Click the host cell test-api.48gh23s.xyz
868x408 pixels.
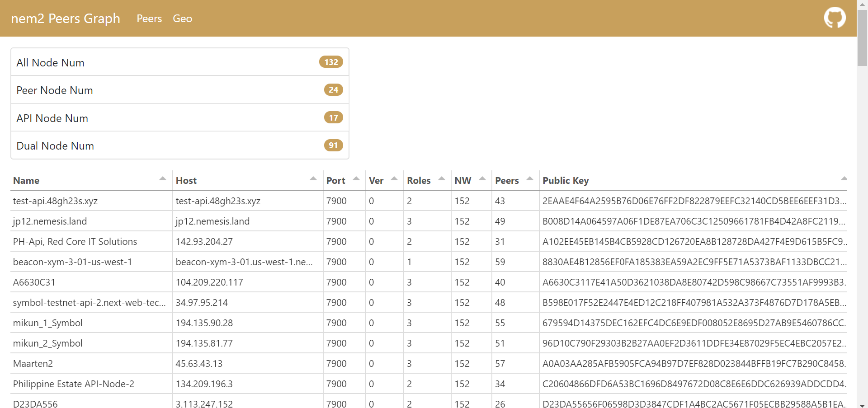248,201
